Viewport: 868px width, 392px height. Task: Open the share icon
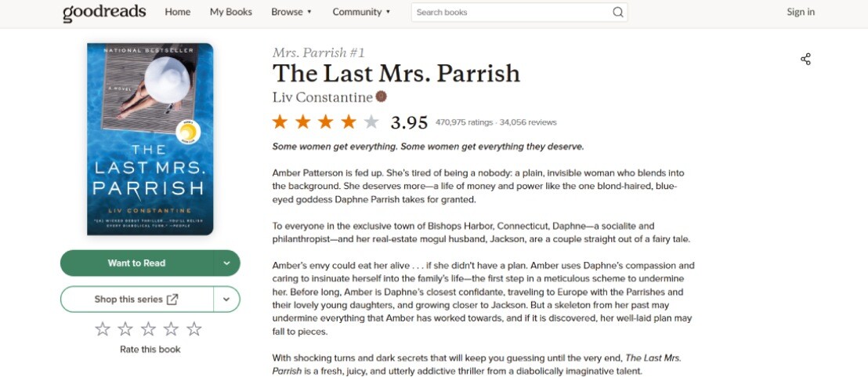tap(805, 59)
